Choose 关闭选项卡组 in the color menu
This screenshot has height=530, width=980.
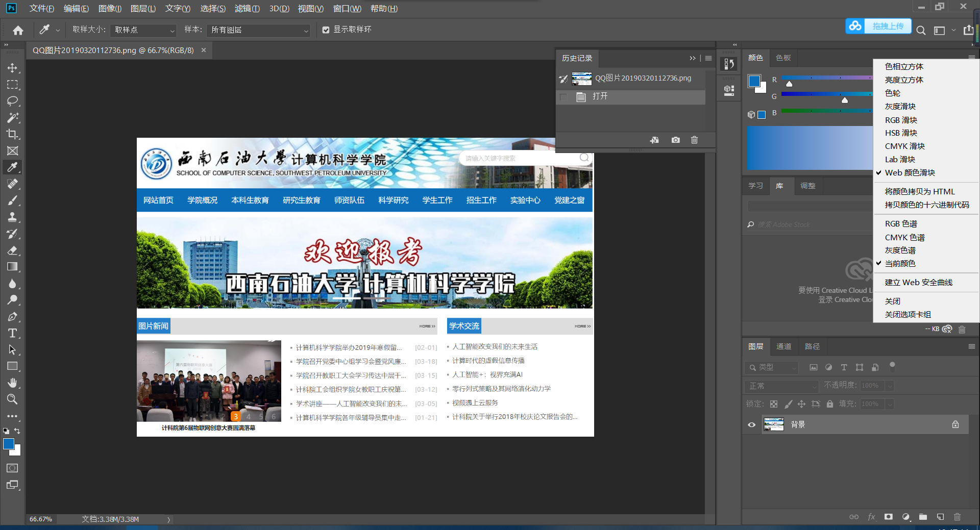pyautogui.click(x=908, y=315)
